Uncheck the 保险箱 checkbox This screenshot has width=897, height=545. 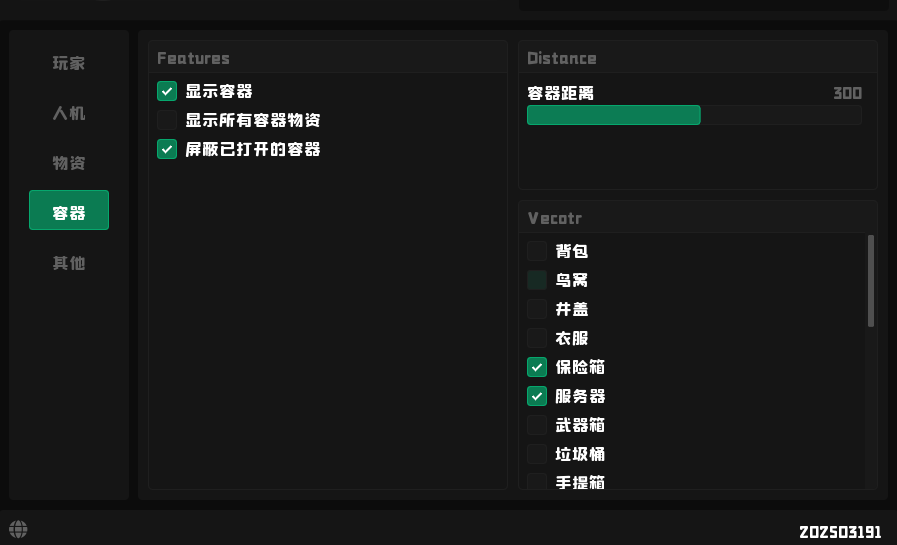click(537, 367)
